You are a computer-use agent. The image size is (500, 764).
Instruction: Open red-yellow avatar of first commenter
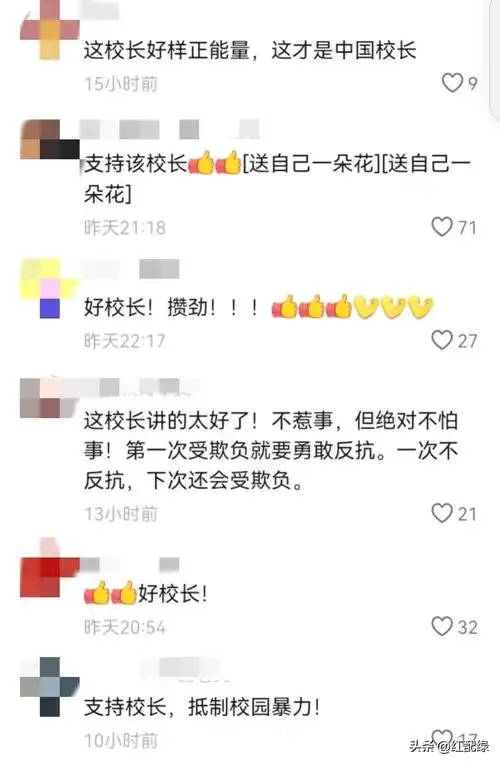tap(50, 30)
